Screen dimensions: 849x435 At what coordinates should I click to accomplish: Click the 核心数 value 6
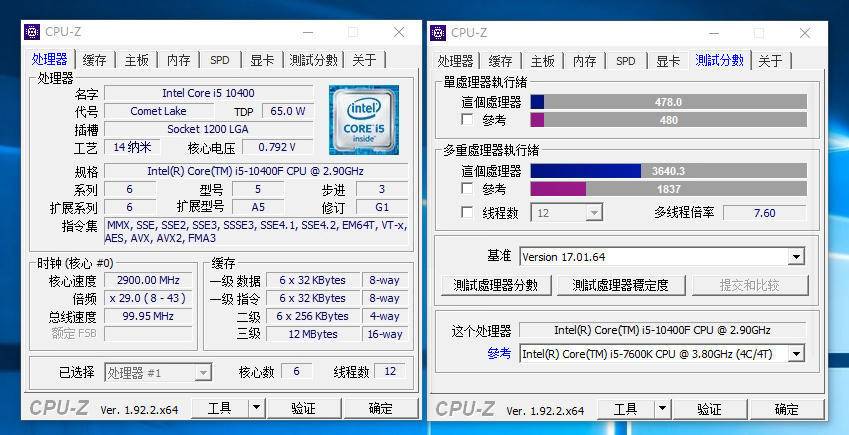pyautogui.click(x=297, y=372)
